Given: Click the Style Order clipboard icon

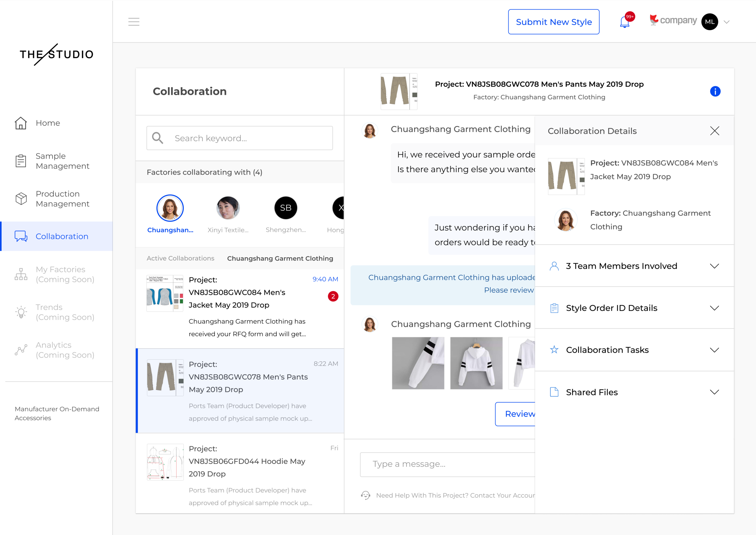Looking at the screenshot, I should tap(554, 308).
